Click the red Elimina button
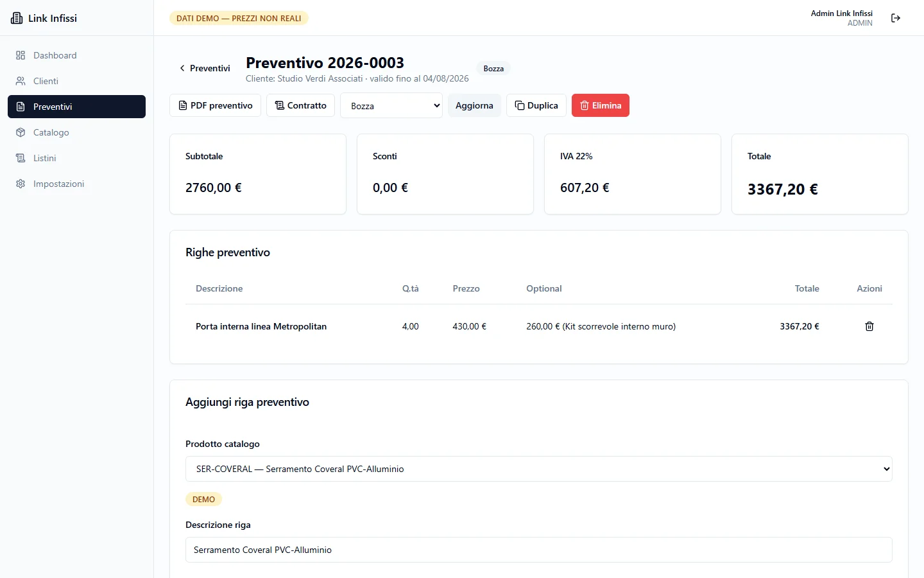Image resolution: width=924 pixels, height=578 pixels. [601, 105]
